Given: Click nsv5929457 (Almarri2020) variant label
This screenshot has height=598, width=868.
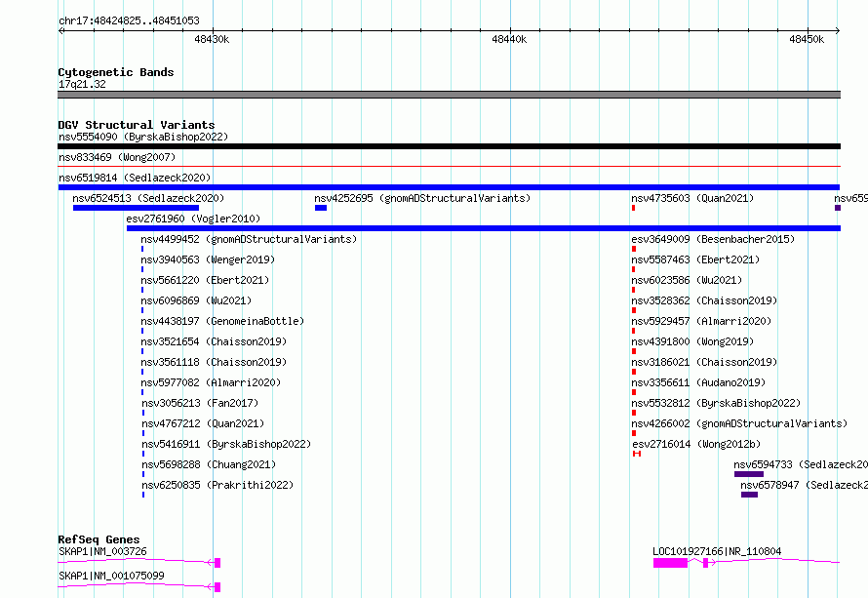Looking at the screenshot, I should pos(701,321).
